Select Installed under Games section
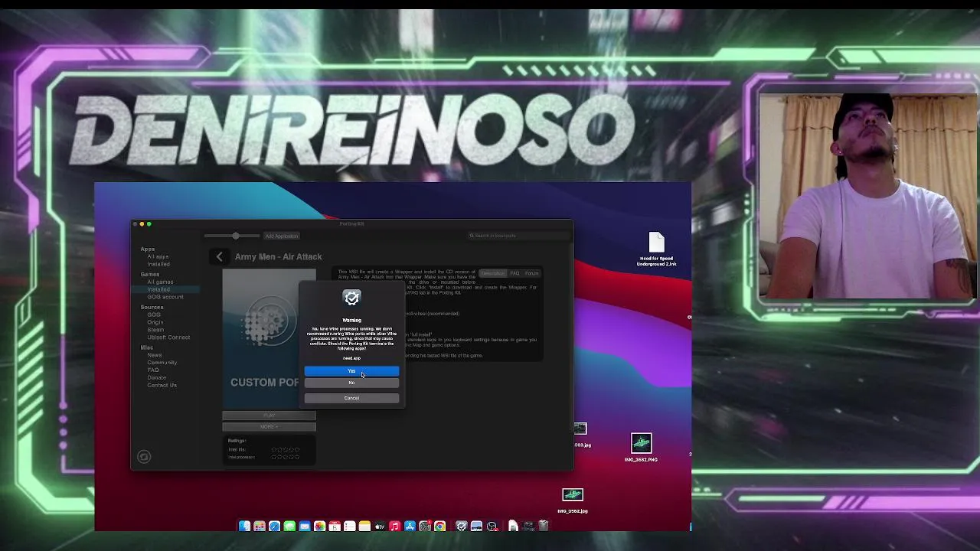The width and height of the screenshot is (980, 551). (x=158, y=289)
